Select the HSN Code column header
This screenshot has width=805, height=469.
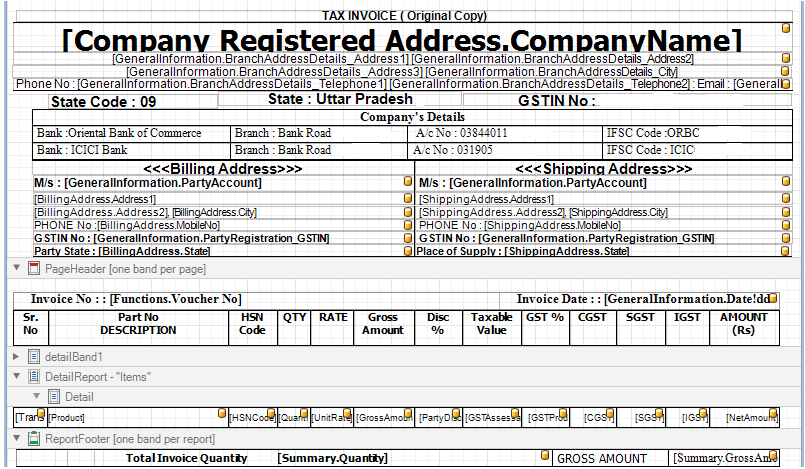(x=252, y=326)
